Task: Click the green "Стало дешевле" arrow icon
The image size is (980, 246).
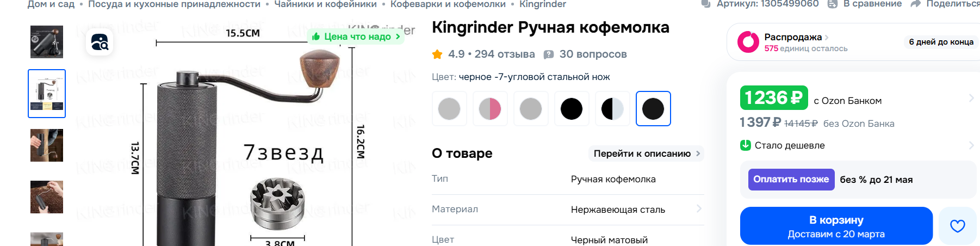Action: 746,145
